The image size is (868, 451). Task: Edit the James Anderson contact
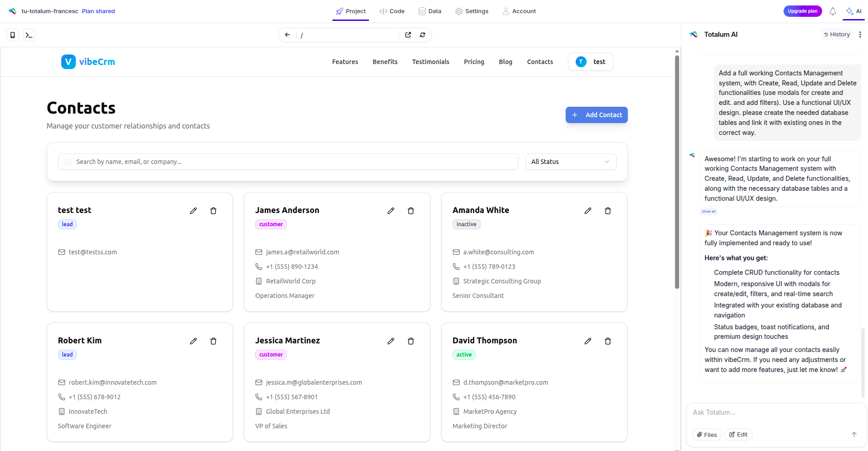click(390, 211)
